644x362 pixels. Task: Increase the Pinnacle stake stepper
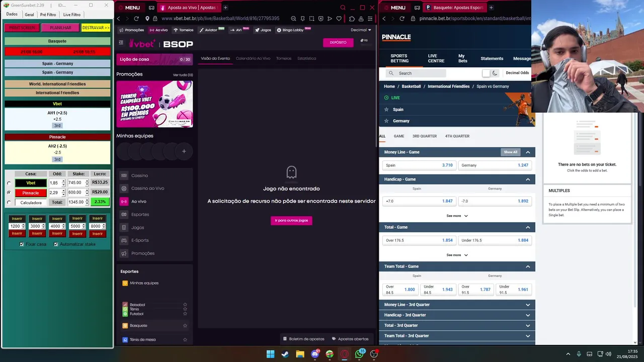[x=87, y=191]
